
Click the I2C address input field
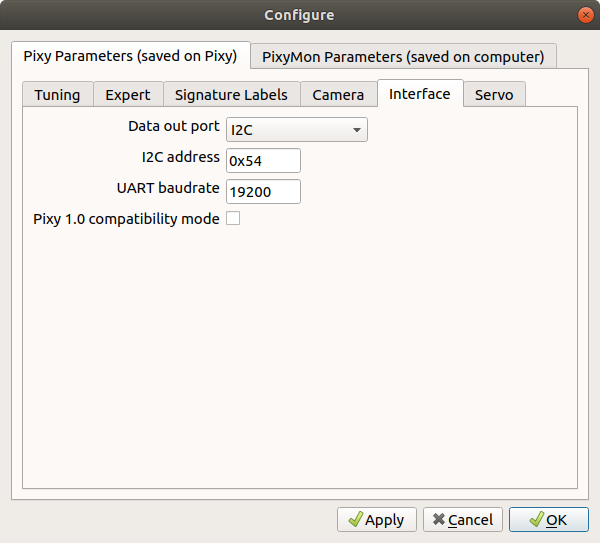click(x=263, y=161)
